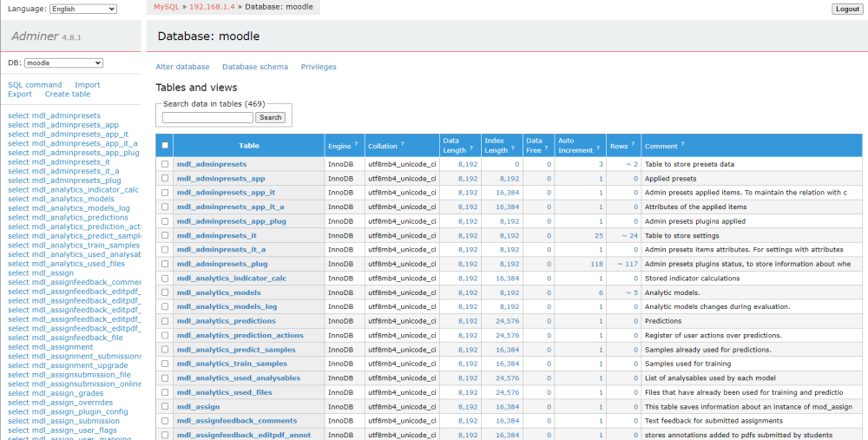This screenshot has height=440, width=868.
Task: Click select mdl_assignment_upgrade in sidebar
Action: 68,365
